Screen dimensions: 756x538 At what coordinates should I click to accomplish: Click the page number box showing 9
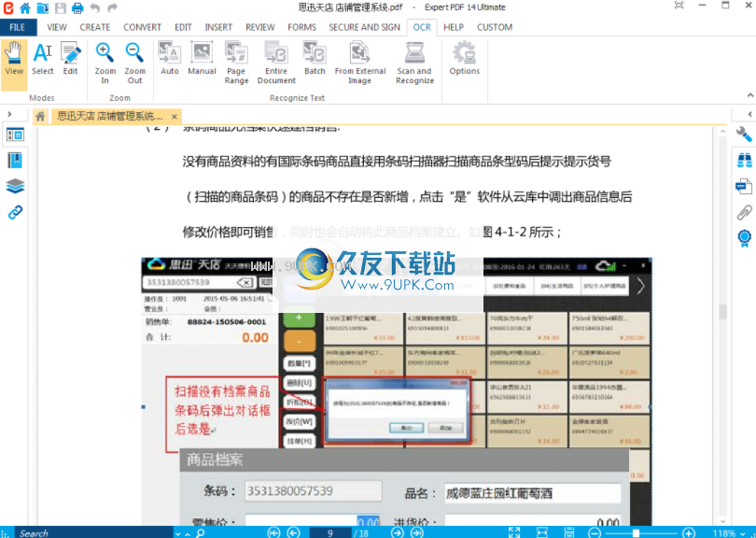pyautogui.click(x=330, y=532)
